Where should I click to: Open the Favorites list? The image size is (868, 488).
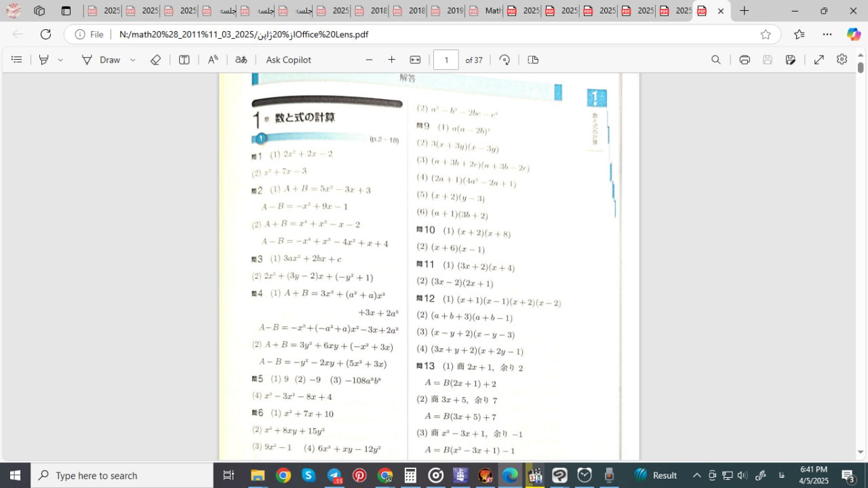click(800, 34)
